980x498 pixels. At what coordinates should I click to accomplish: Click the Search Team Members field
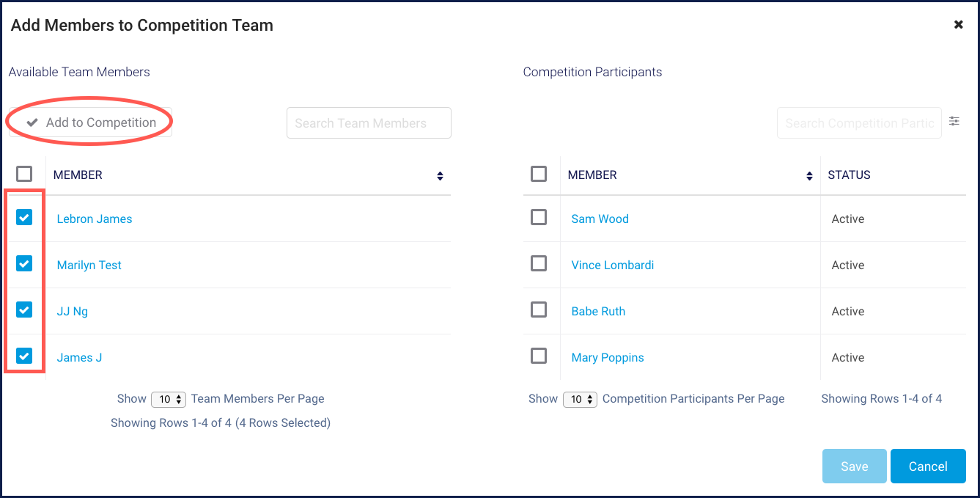pyautogui.click(x=369, y=123)
